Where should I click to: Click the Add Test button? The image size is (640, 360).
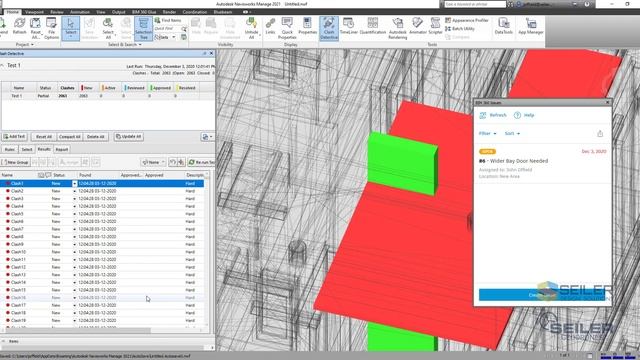(14, 137)
